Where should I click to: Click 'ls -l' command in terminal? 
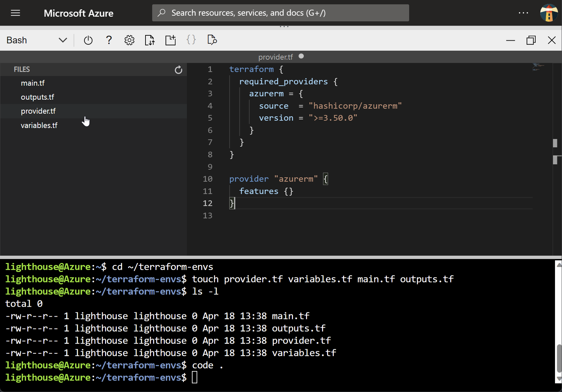pos(205,292)
